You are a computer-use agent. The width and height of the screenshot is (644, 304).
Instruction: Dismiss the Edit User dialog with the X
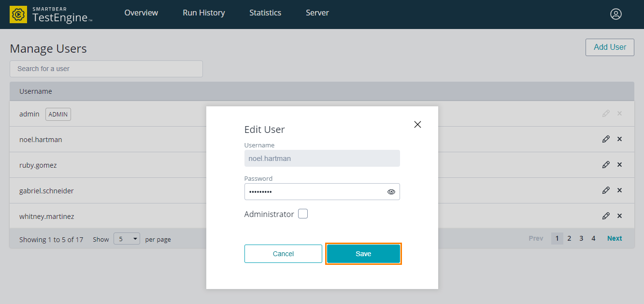[x=417, y=124]
